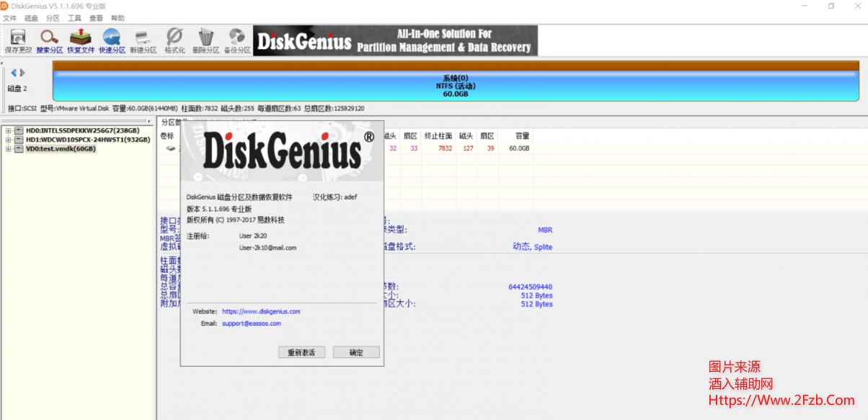The image size is (868, 420).
Task: Select the disk icon beside VD0:test.vmdk
Action: [19, 148]
